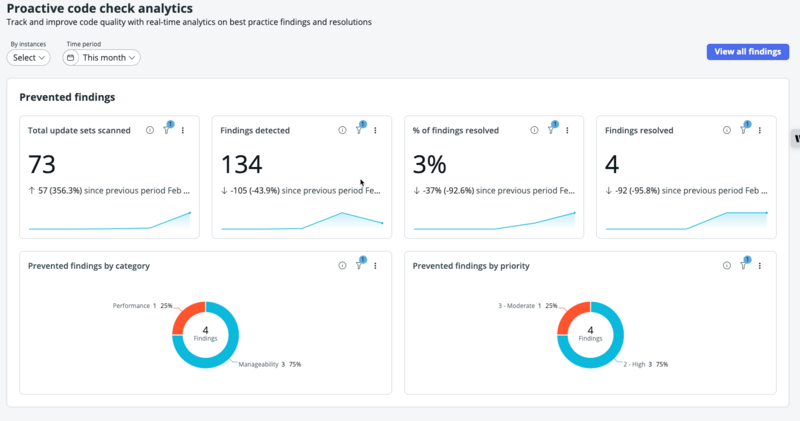Open kebab menu on Prevented findings by priority
Image resolution: width=800 pixels, height=421 pixels.
pos(760,265)
